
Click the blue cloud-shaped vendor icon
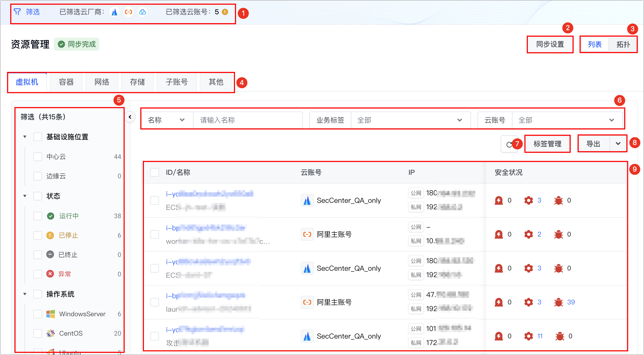[x=143, y=12]
